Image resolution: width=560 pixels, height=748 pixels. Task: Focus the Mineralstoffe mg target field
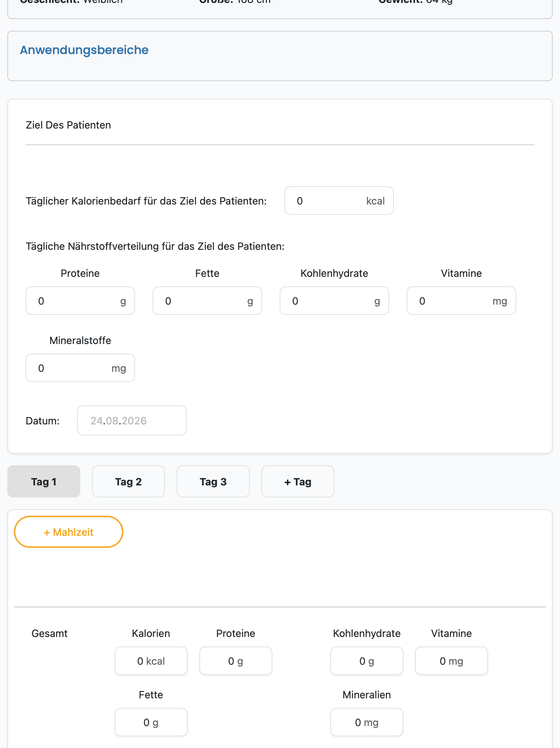80,368
